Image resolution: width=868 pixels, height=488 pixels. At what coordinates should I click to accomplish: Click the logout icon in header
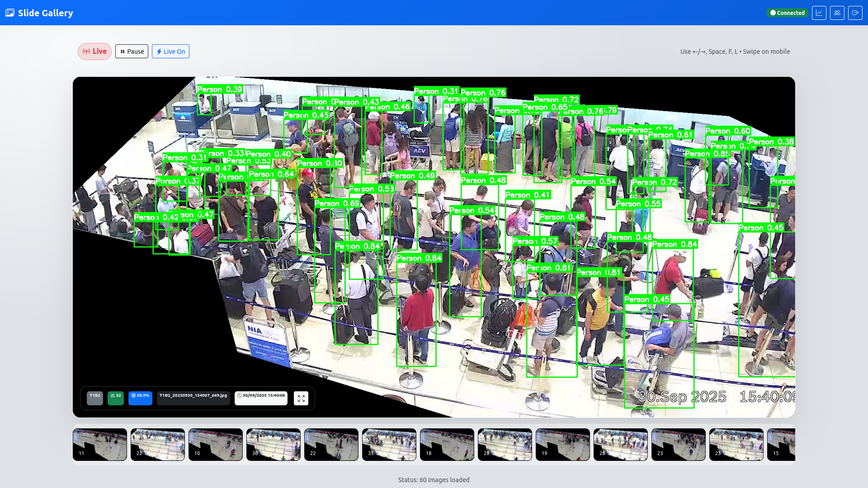coord(855,13)
